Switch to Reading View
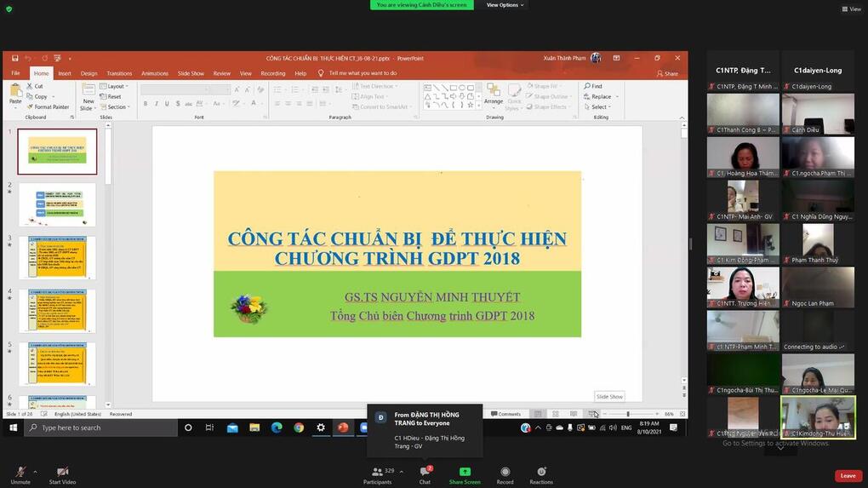The height and width of the screenshot is (488, 868). 574,414
